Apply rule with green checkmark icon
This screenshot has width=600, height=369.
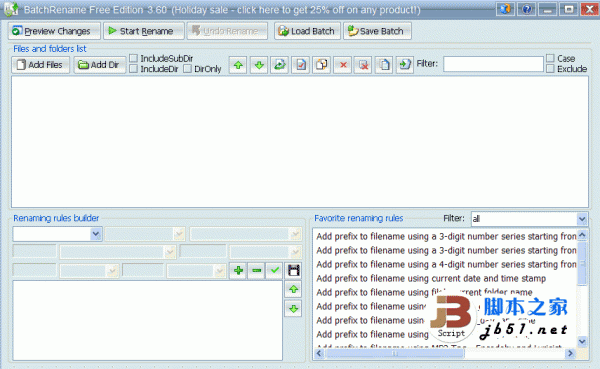tap(274, 271)
